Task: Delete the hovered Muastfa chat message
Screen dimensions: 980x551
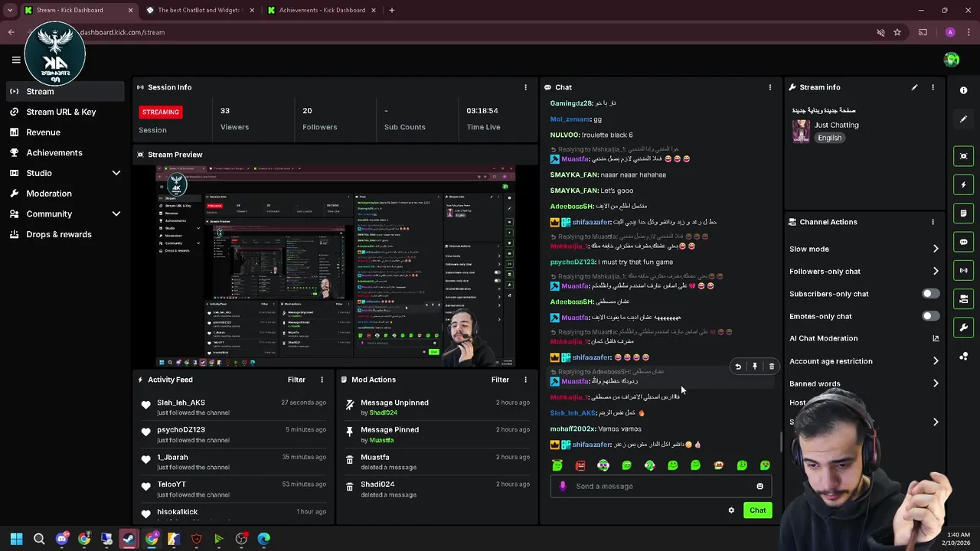Action: pyautogui.click(x=771, y=367)
